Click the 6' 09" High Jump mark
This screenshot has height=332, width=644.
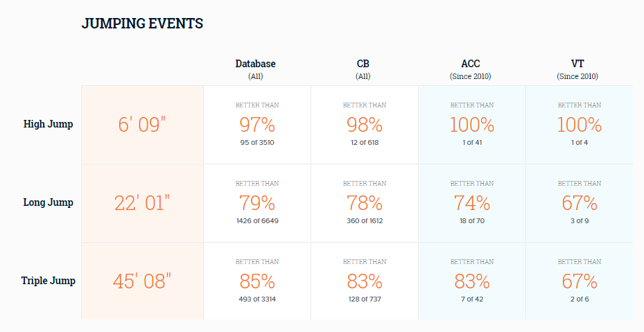(142, 125)
